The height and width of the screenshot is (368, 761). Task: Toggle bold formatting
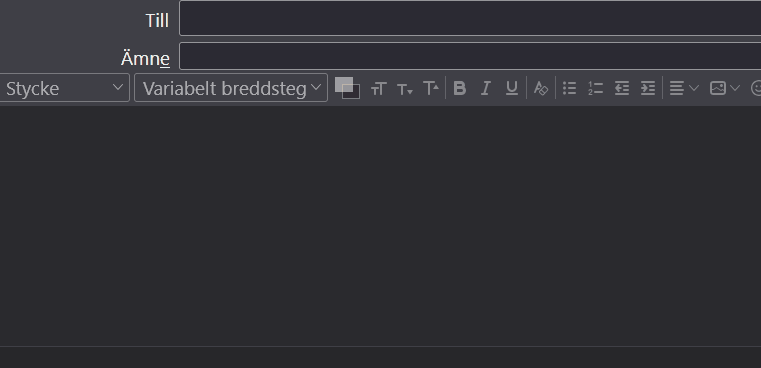click(x=459, y=88)
